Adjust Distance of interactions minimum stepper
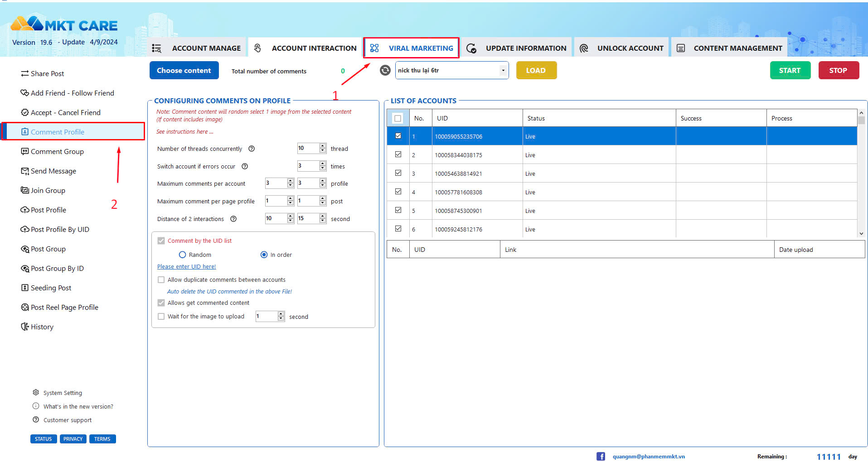This screenshot has width=868, height=462. point(291,218)
